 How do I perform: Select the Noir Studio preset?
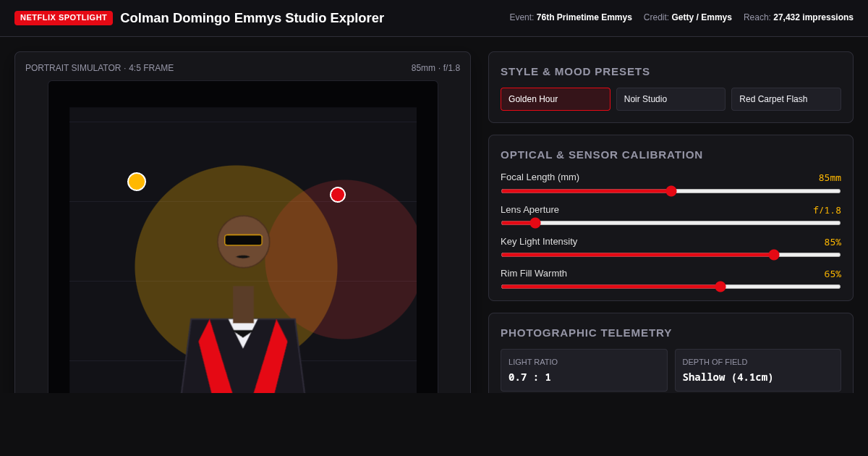point(671,99)
